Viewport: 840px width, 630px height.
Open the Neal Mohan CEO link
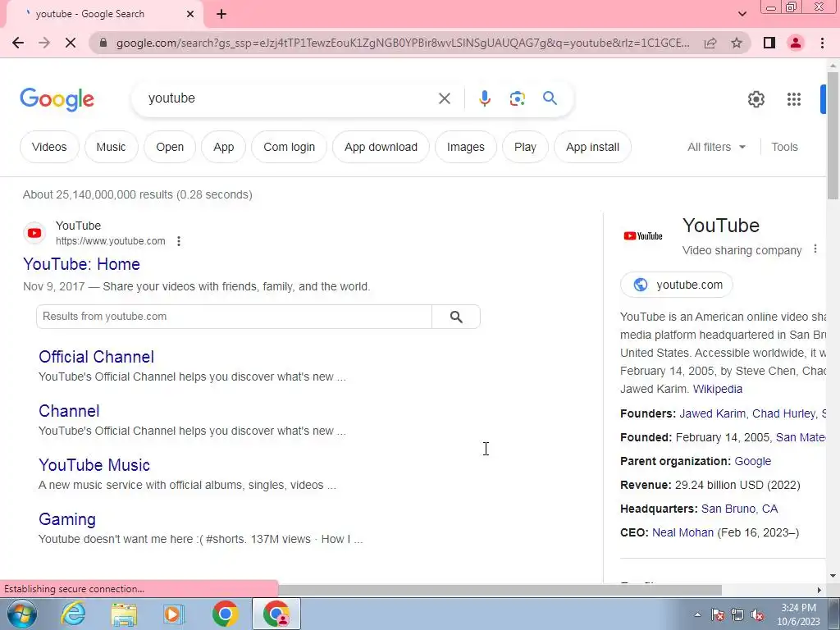click(x=682, y=532)
